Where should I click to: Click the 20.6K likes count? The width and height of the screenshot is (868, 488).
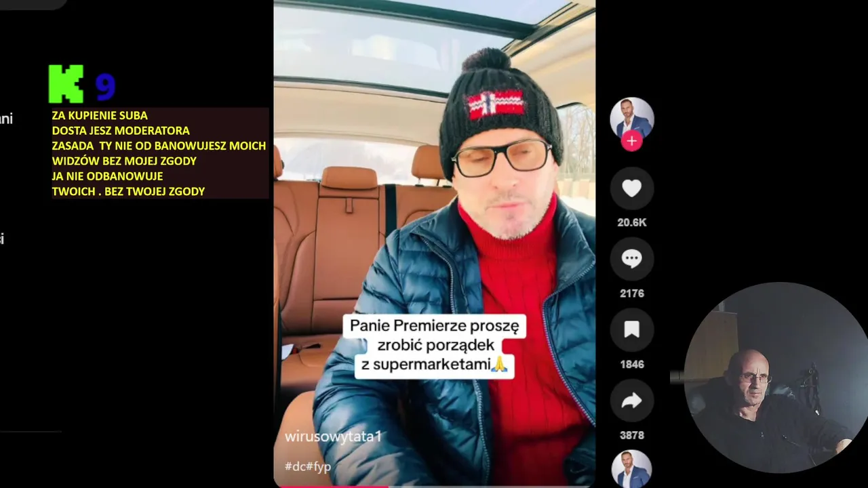[x=631, y=222]
